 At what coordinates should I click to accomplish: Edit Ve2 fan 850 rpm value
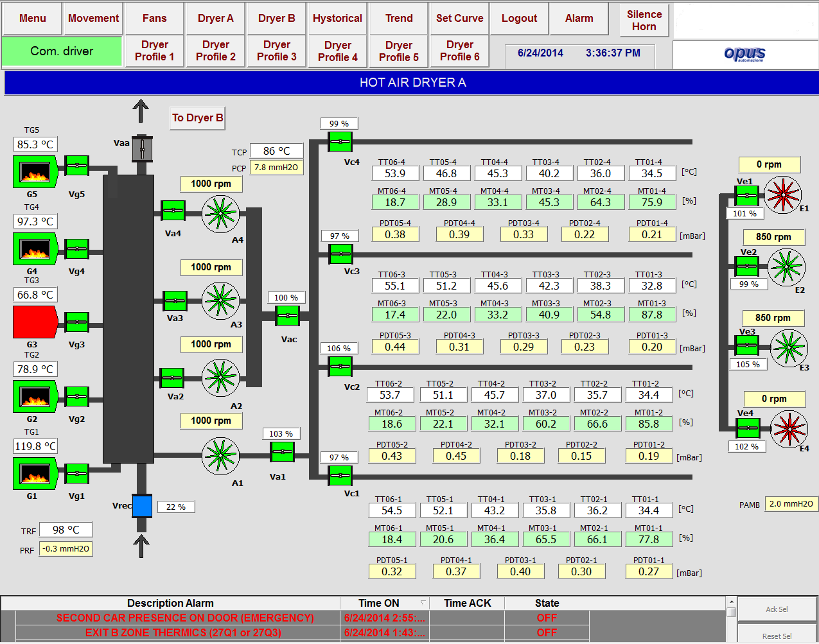point(773,237)
